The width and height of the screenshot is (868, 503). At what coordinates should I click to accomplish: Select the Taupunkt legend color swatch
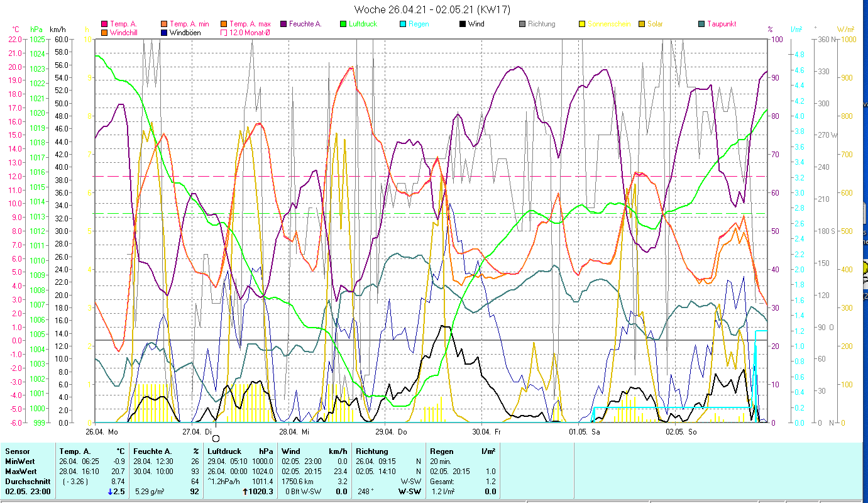tap(701, 24)
